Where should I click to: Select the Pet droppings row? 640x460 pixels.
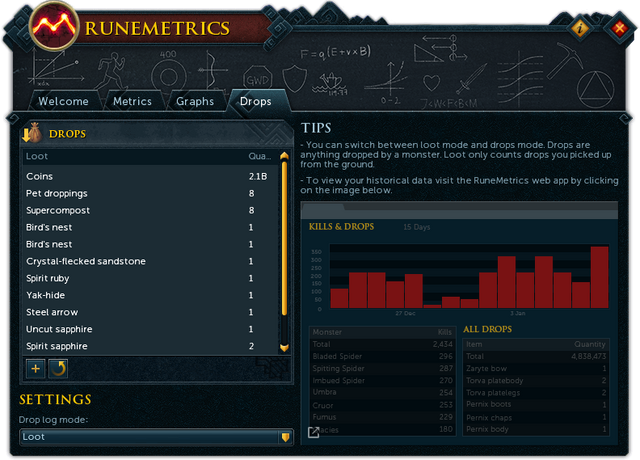[150, 193]
